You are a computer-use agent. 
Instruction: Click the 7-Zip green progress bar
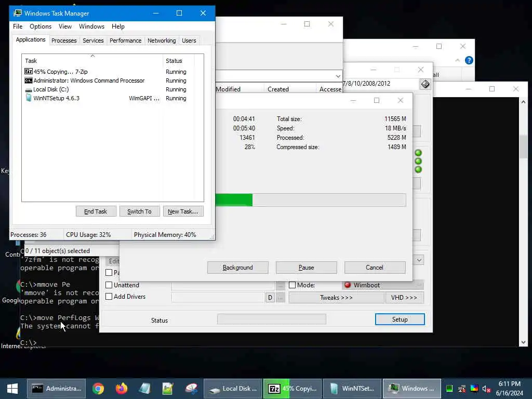click(x=311, y=200)
